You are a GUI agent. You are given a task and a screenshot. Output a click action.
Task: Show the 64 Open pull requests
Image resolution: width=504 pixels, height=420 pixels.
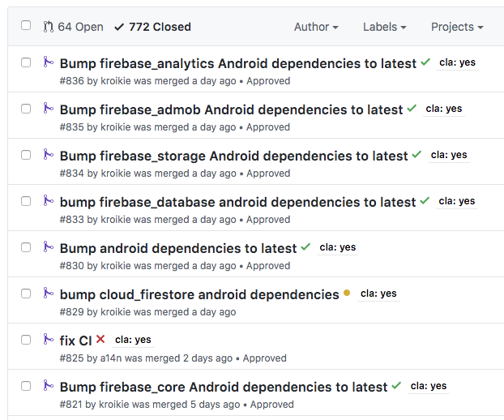pos(74,27)
